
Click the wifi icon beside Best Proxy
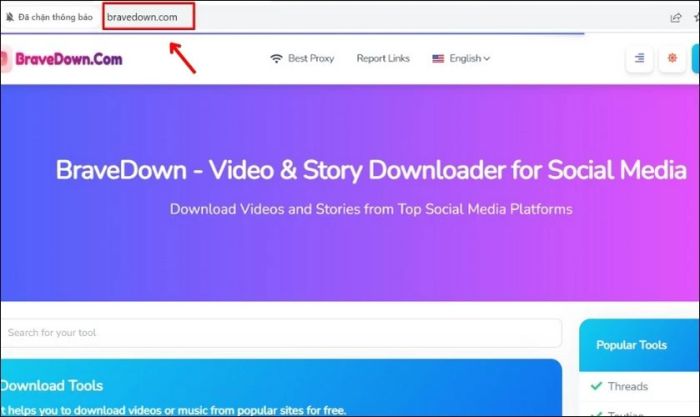pos(276,58)
